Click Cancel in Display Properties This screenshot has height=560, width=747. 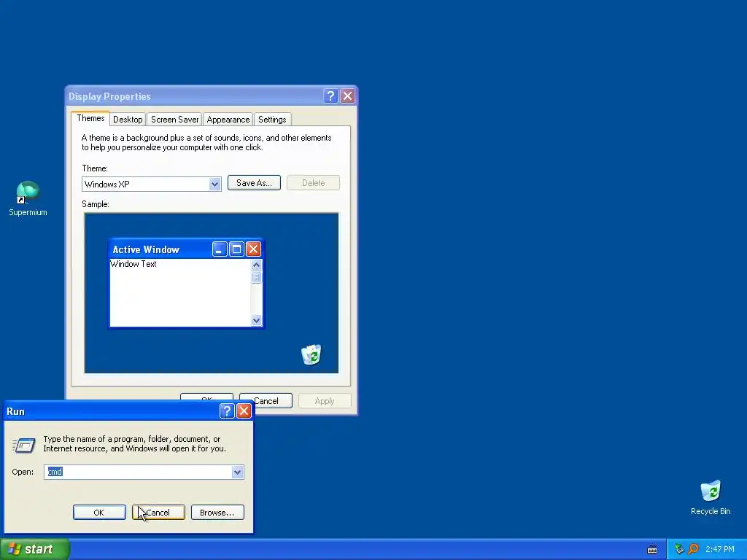(x=266, y=401)
